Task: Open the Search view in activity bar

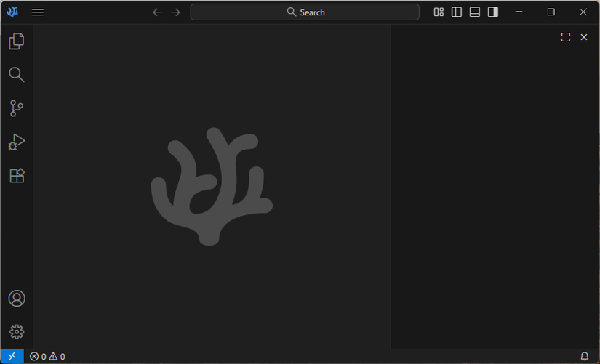Action: click(x=17, y=75)
